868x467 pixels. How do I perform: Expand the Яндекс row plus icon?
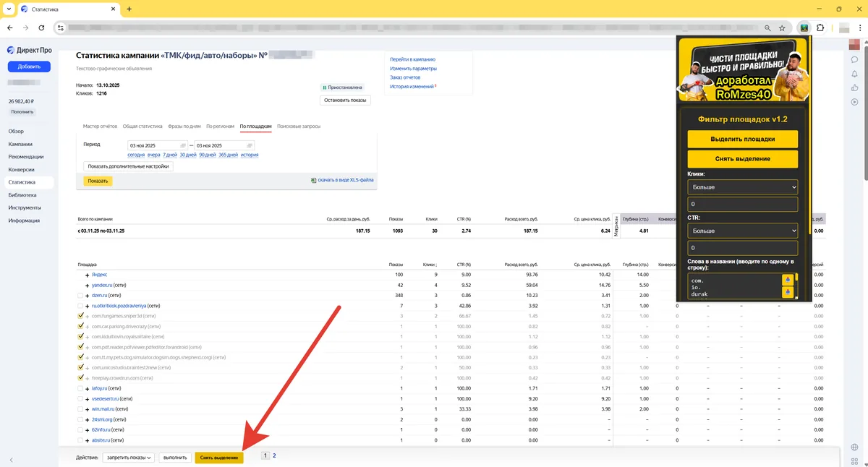[88, 275]
